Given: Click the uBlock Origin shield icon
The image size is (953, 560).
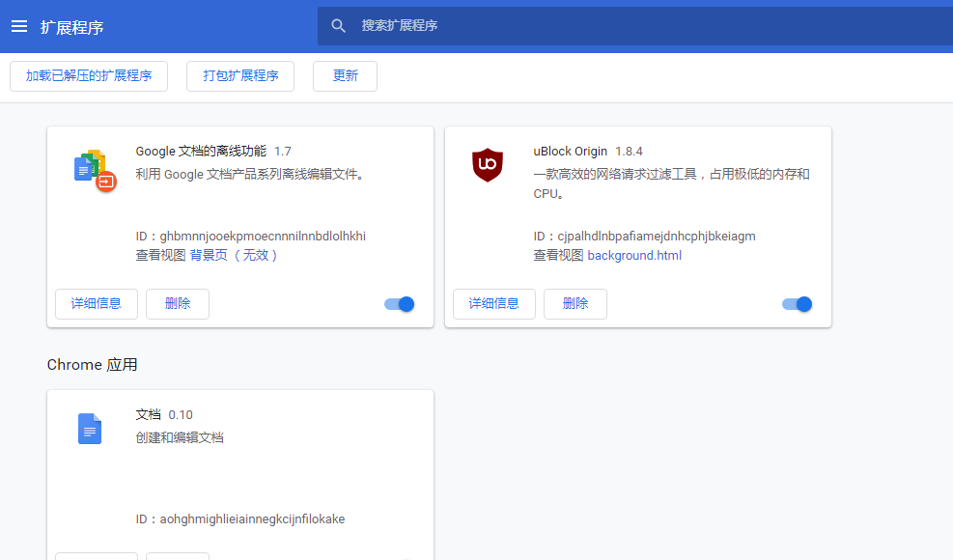Looking at the screenshot, I should (488, 165).
